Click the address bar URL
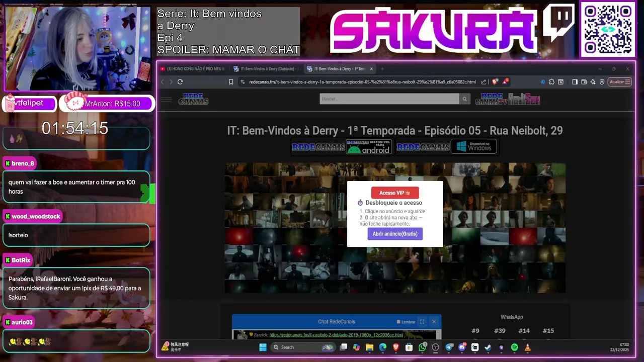Screen dimensions: 644x362 (362, 82)
